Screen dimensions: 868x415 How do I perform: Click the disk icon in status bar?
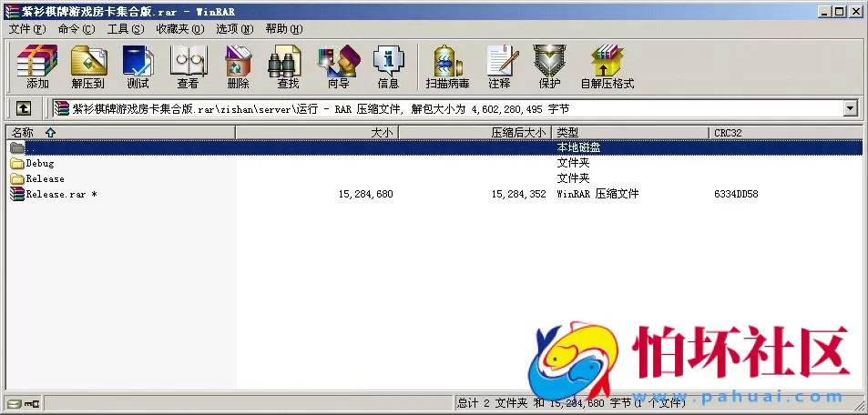pyautogui.click(x=14, y=403)
